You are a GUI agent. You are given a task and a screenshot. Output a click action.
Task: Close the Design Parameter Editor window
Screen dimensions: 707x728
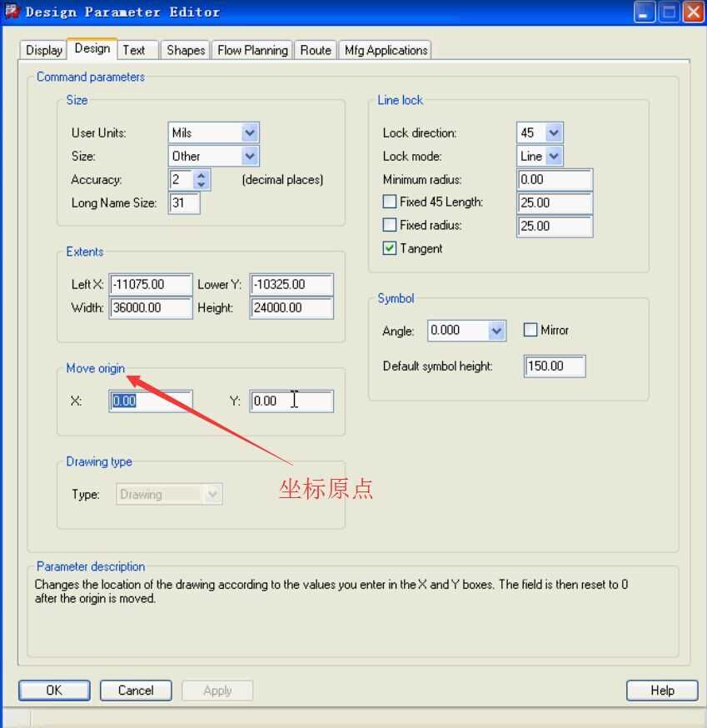(693, 12)
